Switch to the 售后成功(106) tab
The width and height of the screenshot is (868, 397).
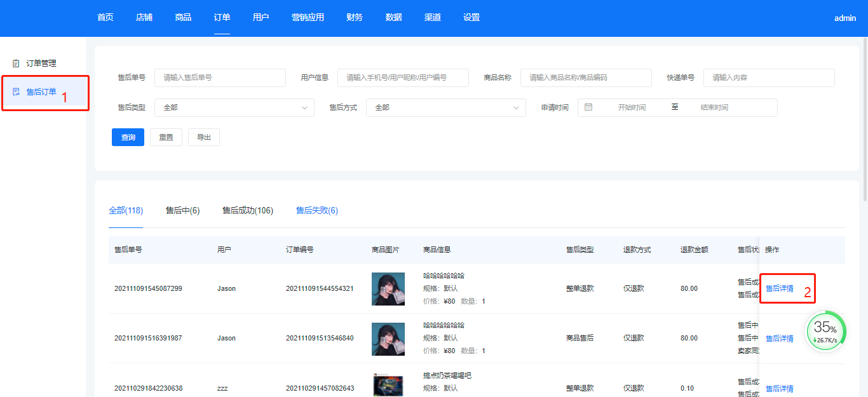click(x=248, y=210)
